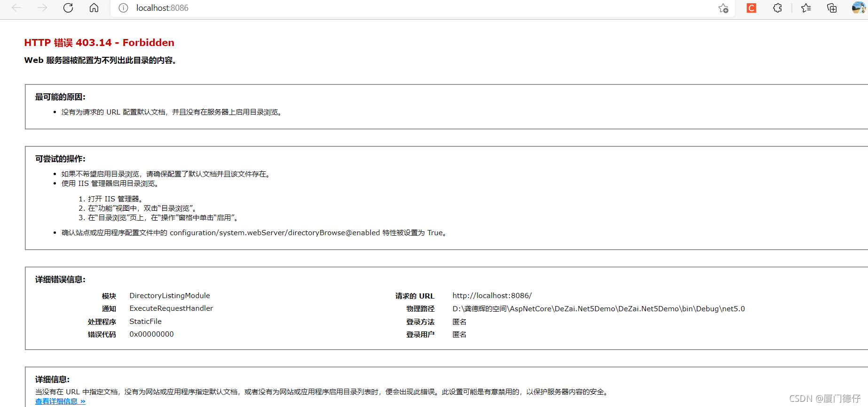This screenshot has height=407, width=868.
Task: Select the Web 服务器被配置为不列出此目录的内容 subtitle
Action: pos(101,61)
